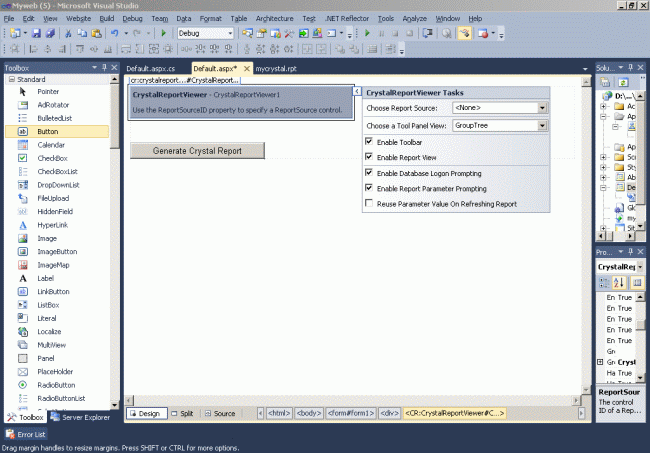This screenshot has width=650, height=453.
Task: Select Button control in Toolbox
Action: (x=57, y=131)
